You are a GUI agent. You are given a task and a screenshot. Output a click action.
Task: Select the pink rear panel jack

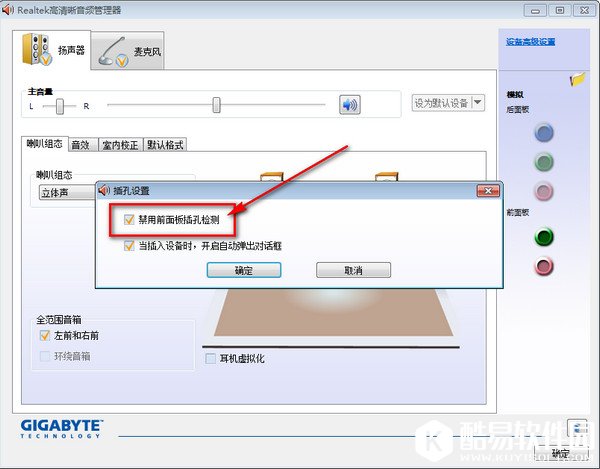click(543, 190)
